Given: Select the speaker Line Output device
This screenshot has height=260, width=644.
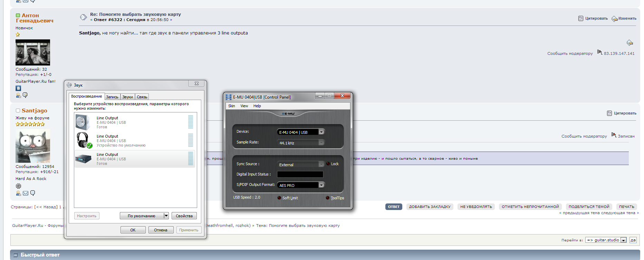Looking at the screenshot, I should tap(135, 122).
